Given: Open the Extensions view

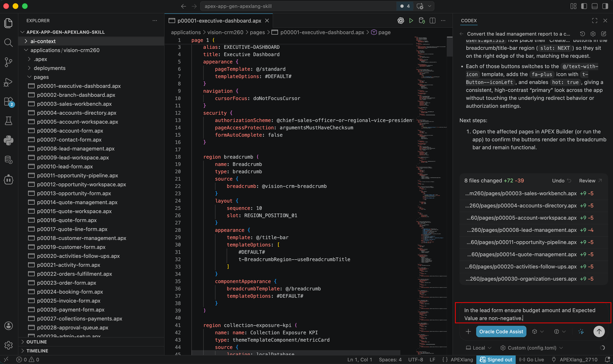Looking at the screenshot, I should 8,101.
